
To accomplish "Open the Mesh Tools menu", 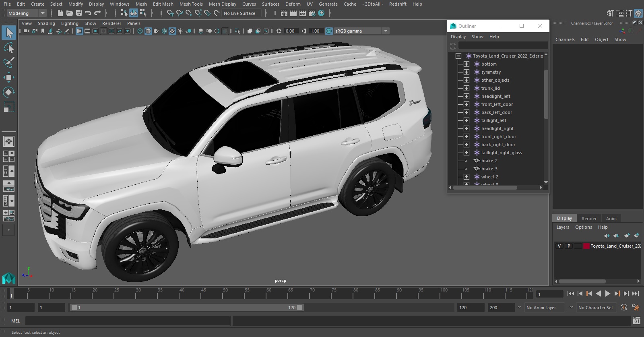I will point(191,4).
